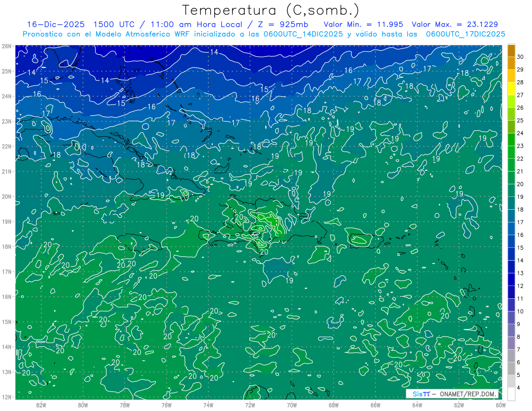Viewport: 532px width, 411px height.
Task: Click the '64W' longitude axis label
Action: tap(417, 404)
